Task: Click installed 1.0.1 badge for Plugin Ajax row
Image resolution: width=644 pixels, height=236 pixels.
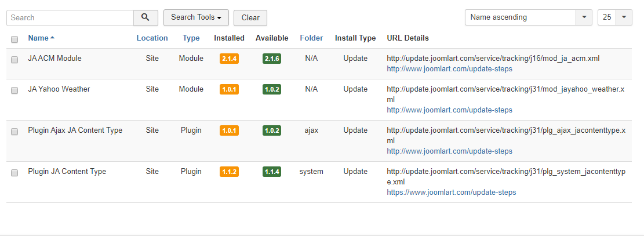Action: 229,130
